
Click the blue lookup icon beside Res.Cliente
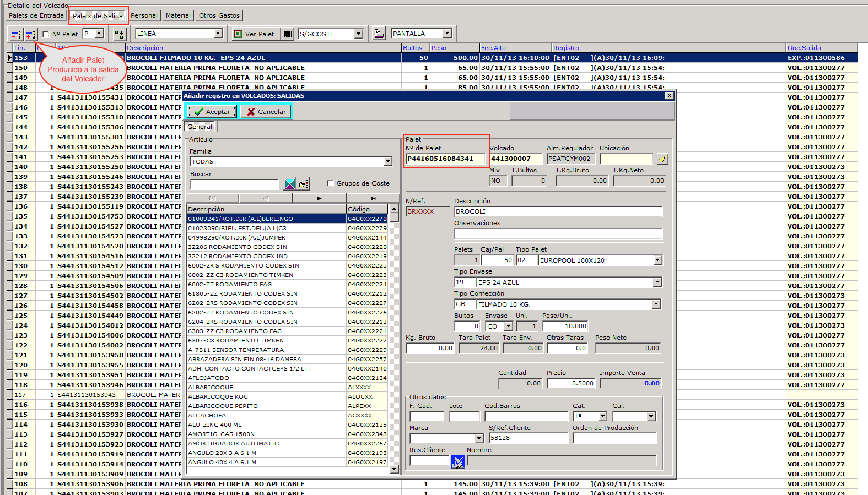tap(458, 461)
